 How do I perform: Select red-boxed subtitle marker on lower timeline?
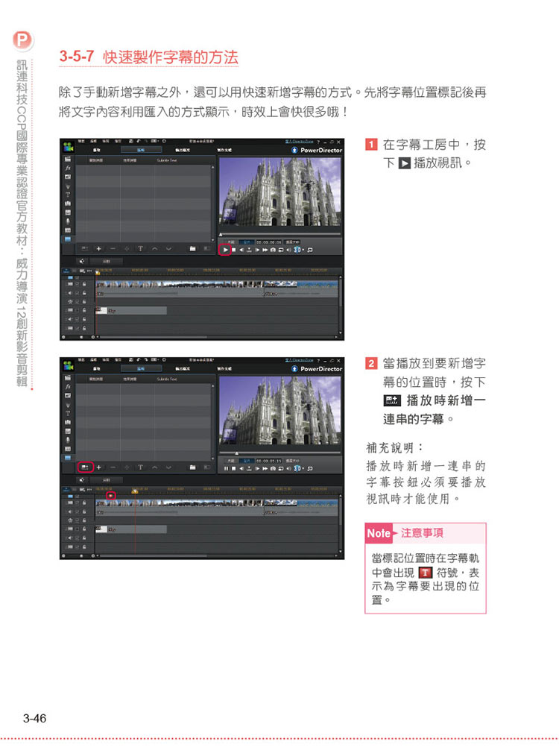pyautogui.click(x=111, y=495)
